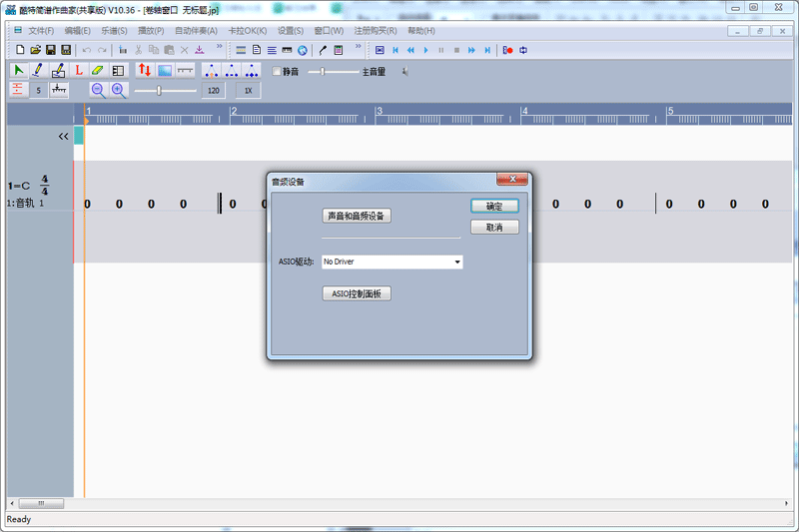Image resolution: width=799 pixels, height=532 pixels.
Task: Click the red line-spacing icon
Action: pyautogui.click(x=18, y=90)
